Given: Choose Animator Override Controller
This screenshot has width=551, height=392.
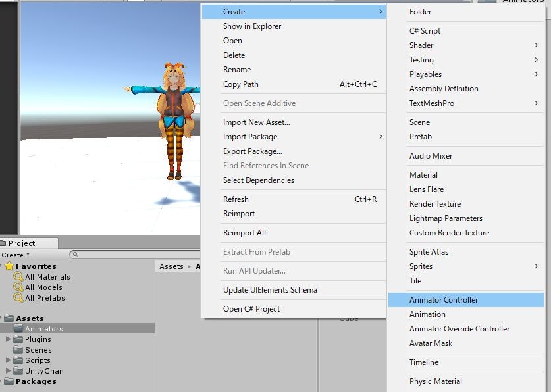Looking at the screenshot, I should point(466,329).
